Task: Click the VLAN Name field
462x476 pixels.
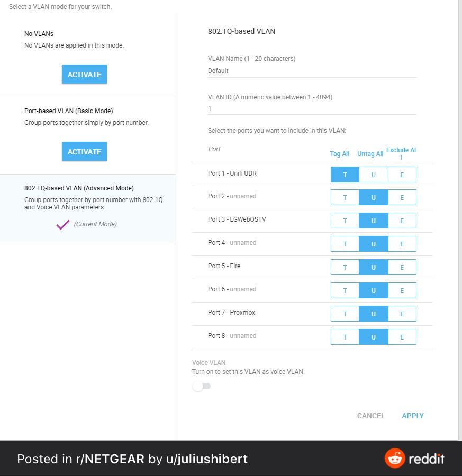Action: pos(312,71)
